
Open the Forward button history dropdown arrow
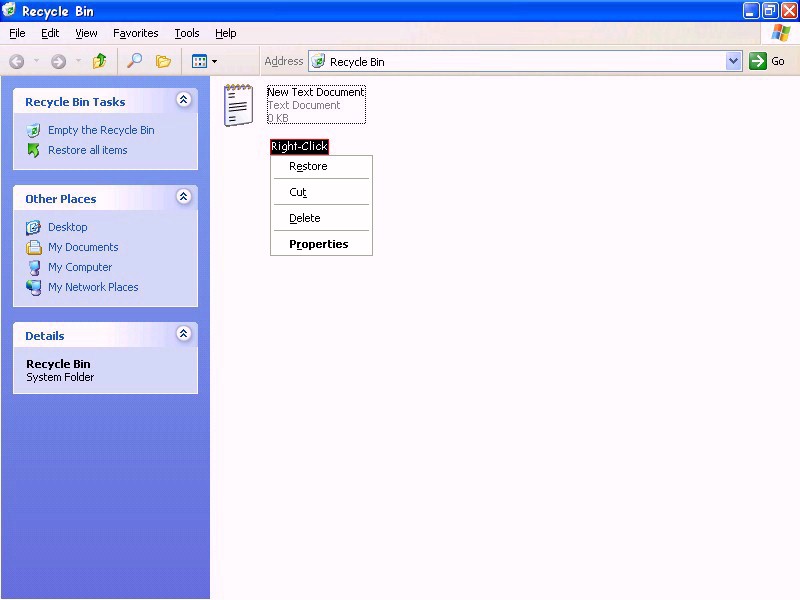point(78,61)
